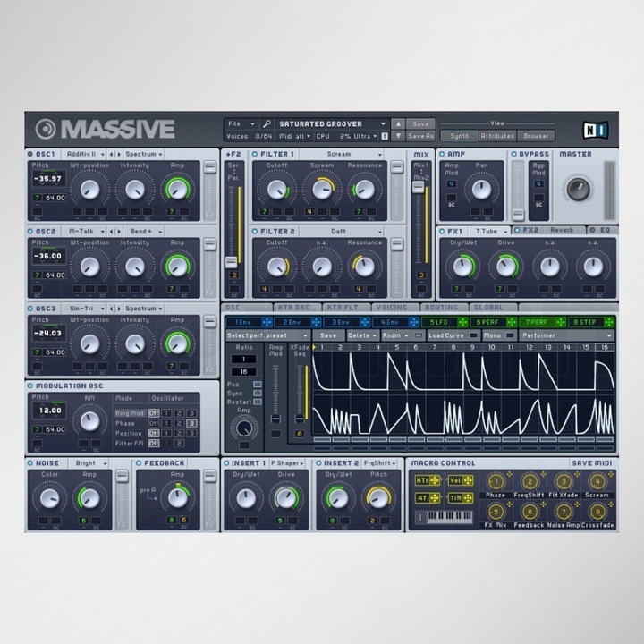The height and width of the screenshot is (644, 644).
Task: Click the Master volume knob
Action: pos(578,189)
